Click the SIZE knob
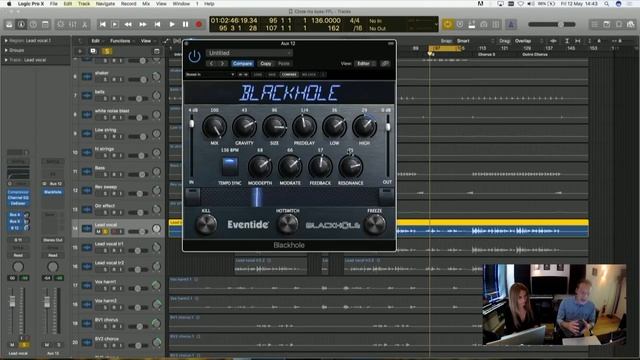This screenshot has height=360, width=640. pyautogui.click(x=274, y=127)
